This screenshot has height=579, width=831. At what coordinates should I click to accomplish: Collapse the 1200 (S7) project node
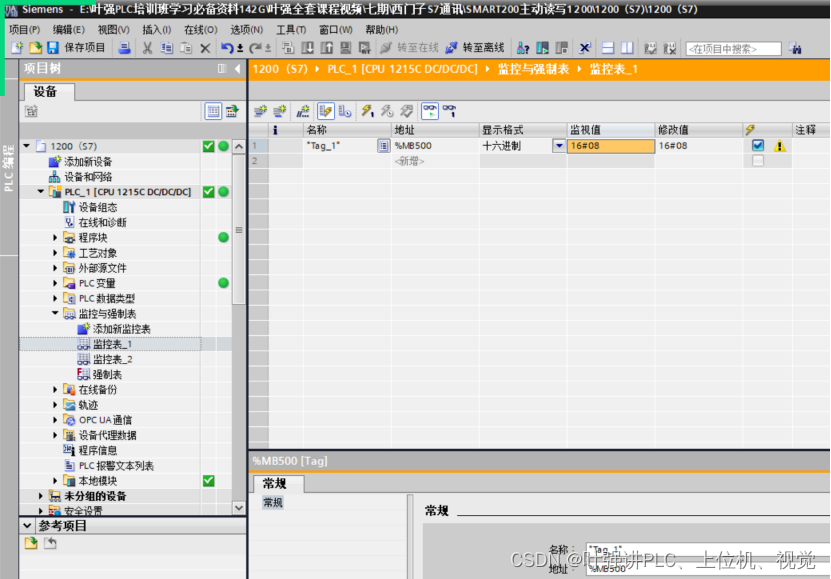click(x=26, y=146)
